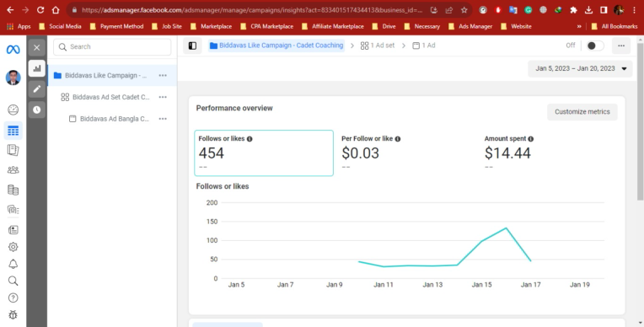Open the Events Manager icon in sidebar
The width and height of the screenshot is (644, 327).
(13, 210)
